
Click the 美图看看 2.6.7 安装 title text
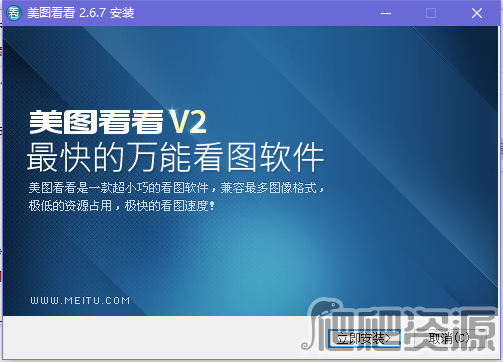[81, 13]
